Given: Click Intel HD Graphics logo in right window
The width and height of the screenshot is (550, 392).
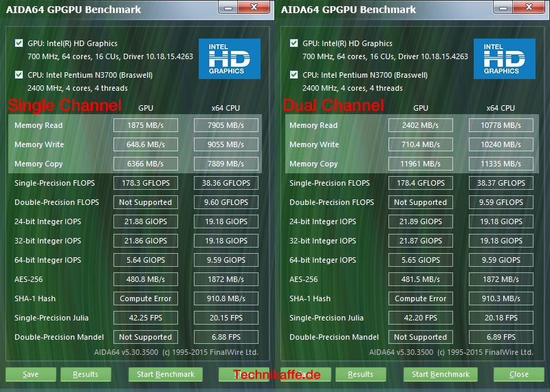Looking at the screenshot, I should tap(505, 58).
